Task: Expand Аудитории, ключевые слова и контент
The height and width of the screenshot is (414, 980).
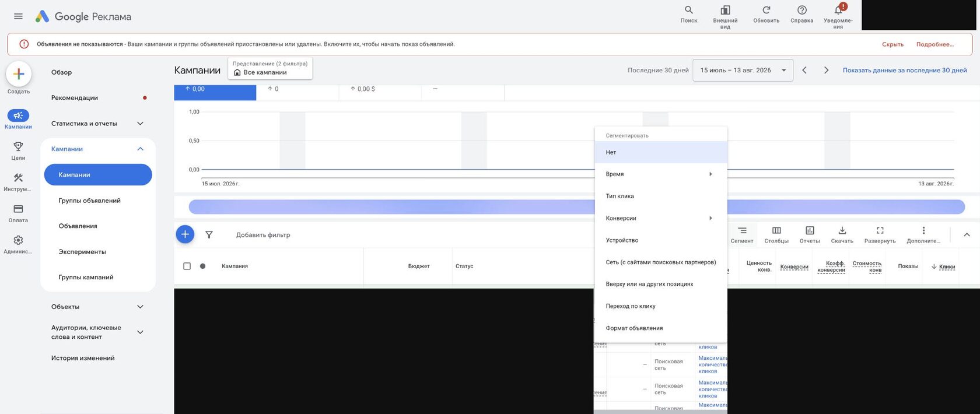Action: [140, 332]
